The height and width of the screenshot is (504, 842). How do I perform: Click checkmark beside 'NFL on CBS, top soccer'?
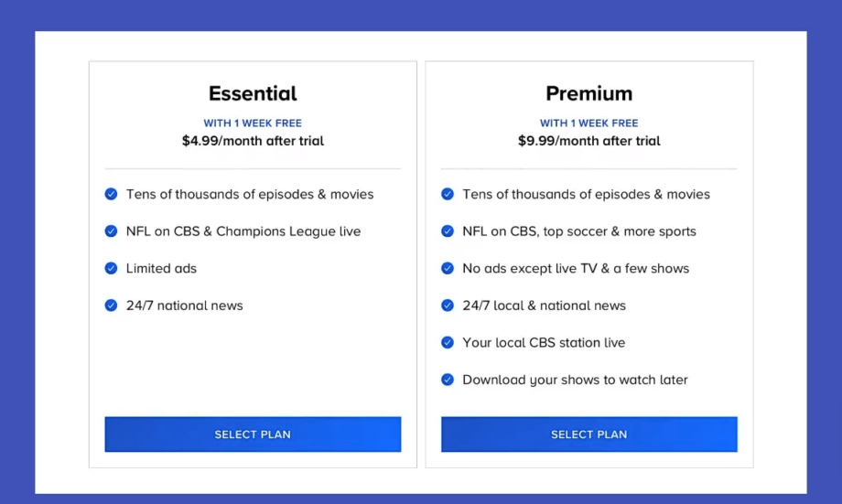click(x=448, y=231)
